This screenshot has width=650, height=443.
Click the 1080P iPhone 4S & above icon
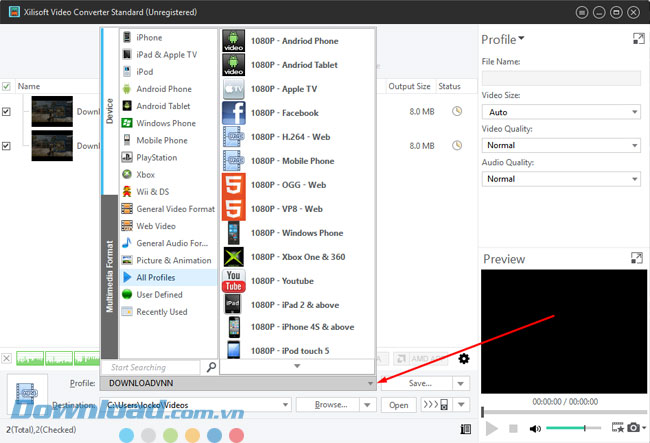pos(234,327)
